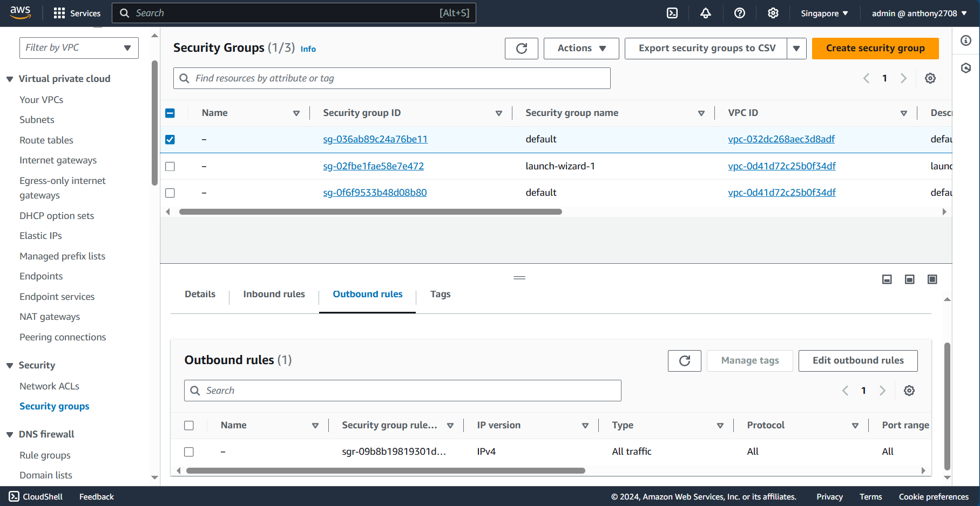Select the Outbound rules tab
This screenshot has height=506, width=980.
367,294
